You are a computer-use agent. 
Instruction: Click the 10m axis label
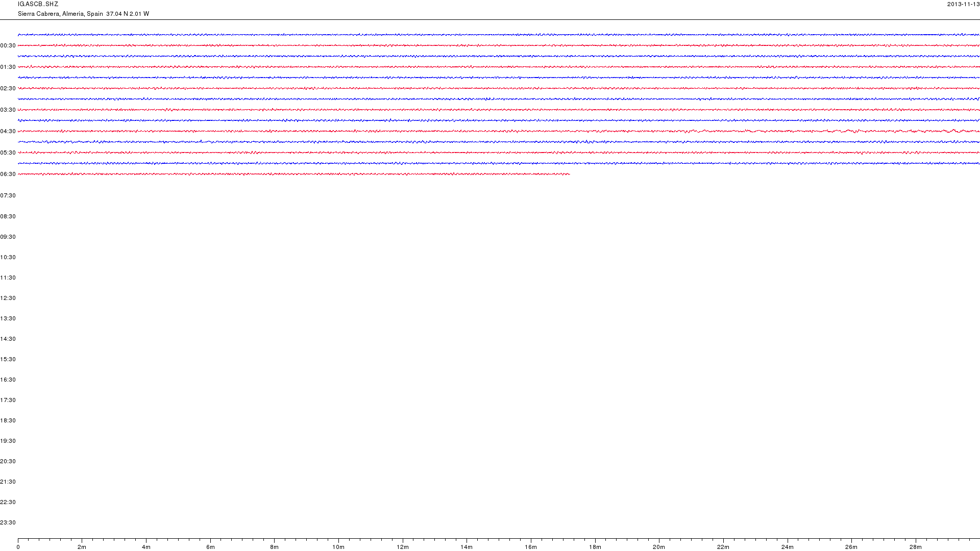point(338,547)
